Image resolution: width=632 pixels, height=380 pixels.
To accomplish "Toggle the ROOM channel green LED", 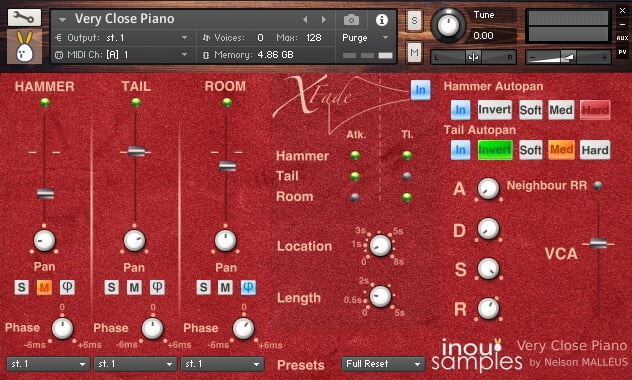I will 227,102.
